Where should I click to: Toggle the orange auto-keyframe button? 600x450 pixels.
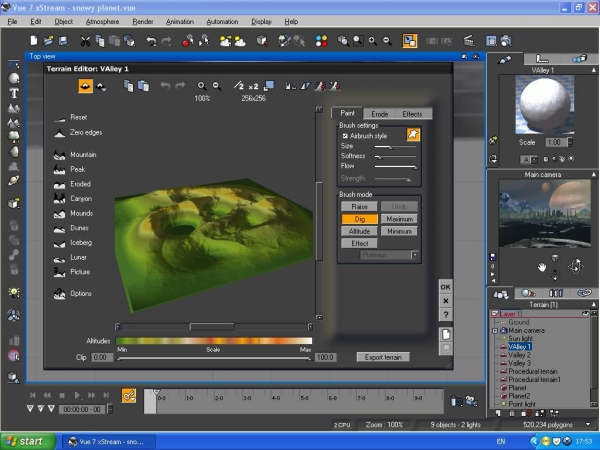pos(129,395)
